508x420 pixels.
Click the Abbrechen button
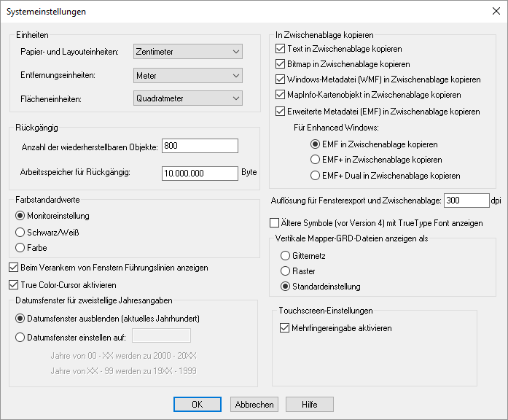click(x=254, y=405)
